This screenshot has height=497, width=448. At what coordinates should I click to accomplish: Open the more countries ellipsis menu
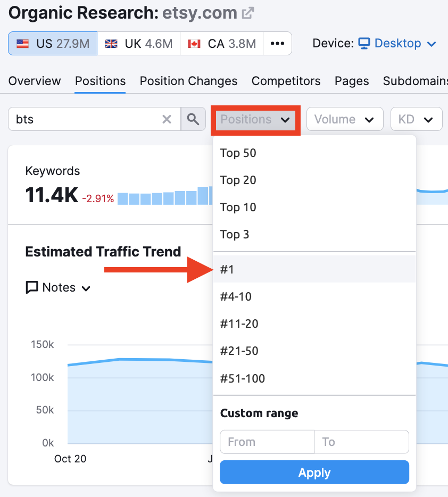[x=277, y=44]
